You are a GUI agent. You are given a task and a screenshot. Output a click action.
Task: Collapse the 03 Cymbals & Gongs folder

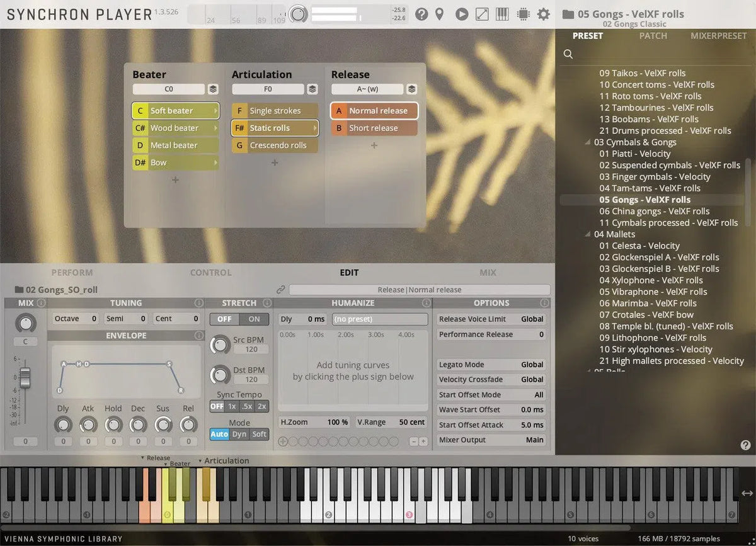[x=588, y=142]
